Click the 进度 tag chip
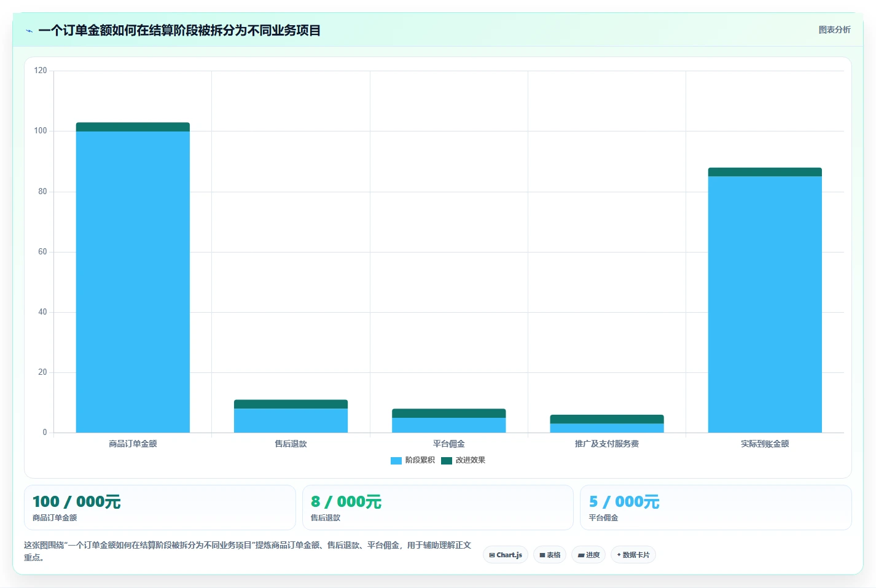 (x=589, y=555)
